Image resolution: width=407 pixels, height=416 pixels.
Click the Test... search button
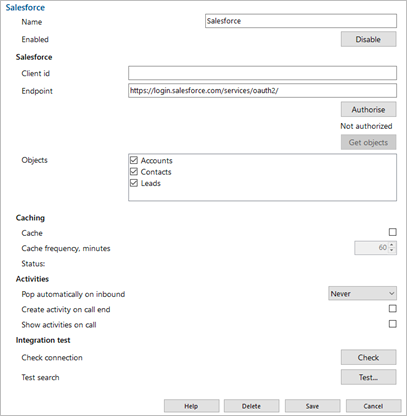click(368, 377)
